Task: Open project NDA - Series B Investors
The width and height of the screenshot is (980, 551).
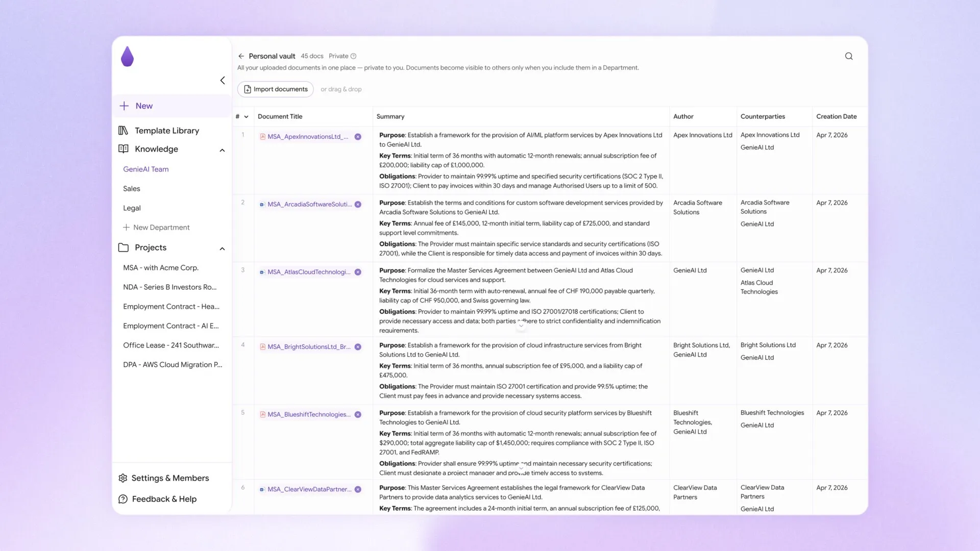Action: point(170,287)
